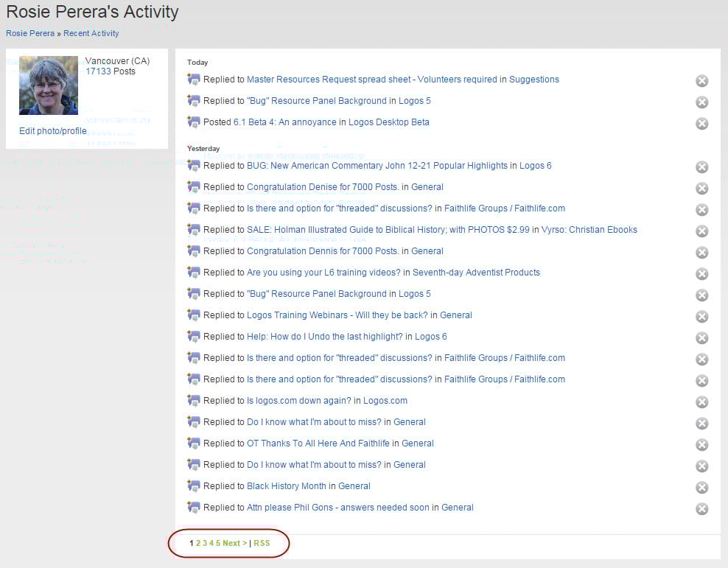Open Logos Training Webinars thread

[337, 315]
